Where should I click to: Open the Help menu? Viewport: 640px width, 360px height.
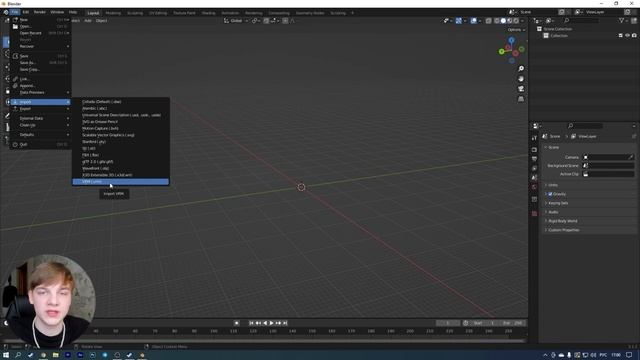pyautogui.click(x=73, y=12)
